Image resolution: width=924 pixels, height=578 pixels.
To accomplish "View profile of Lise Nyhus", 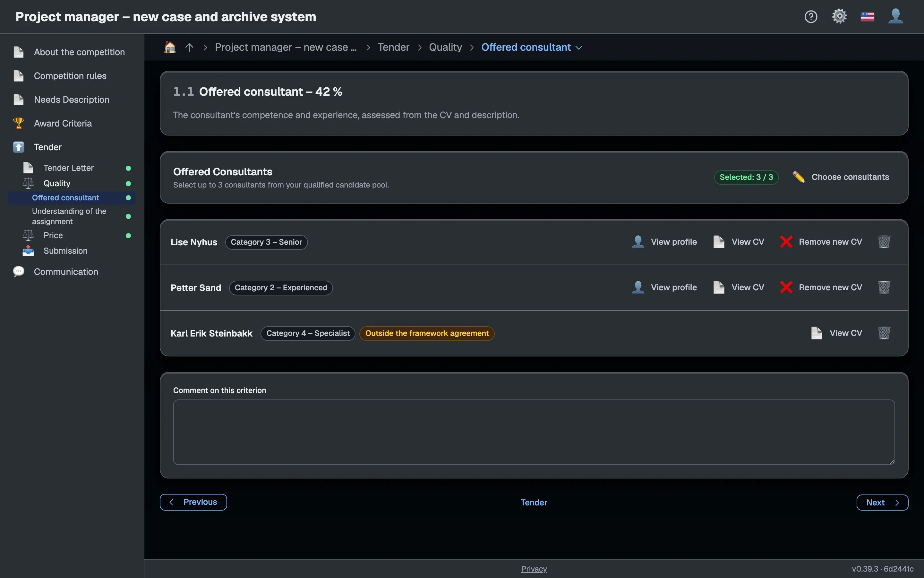I will pyautogui.click(x=664, y=242).
